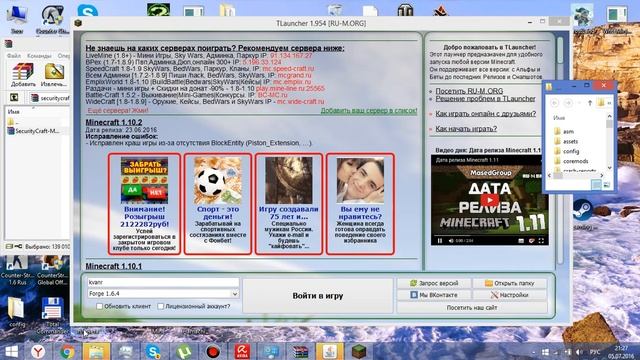Select asm folder in Explorer window
Image resolution: width=640 pixels, height=360 pixels.
click(x=564, y=131)
